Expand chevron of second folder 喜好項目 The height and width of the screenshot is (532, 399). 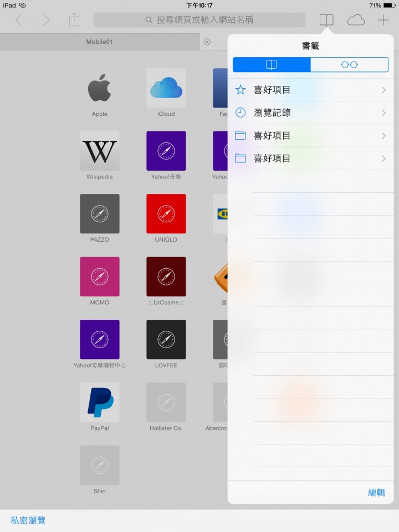click(x=383, y=158)
